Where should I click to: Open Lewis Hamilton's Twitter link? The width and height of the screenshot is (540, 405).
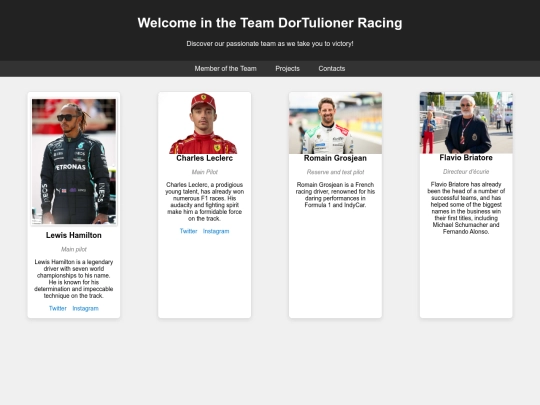(x=58, y=308)
